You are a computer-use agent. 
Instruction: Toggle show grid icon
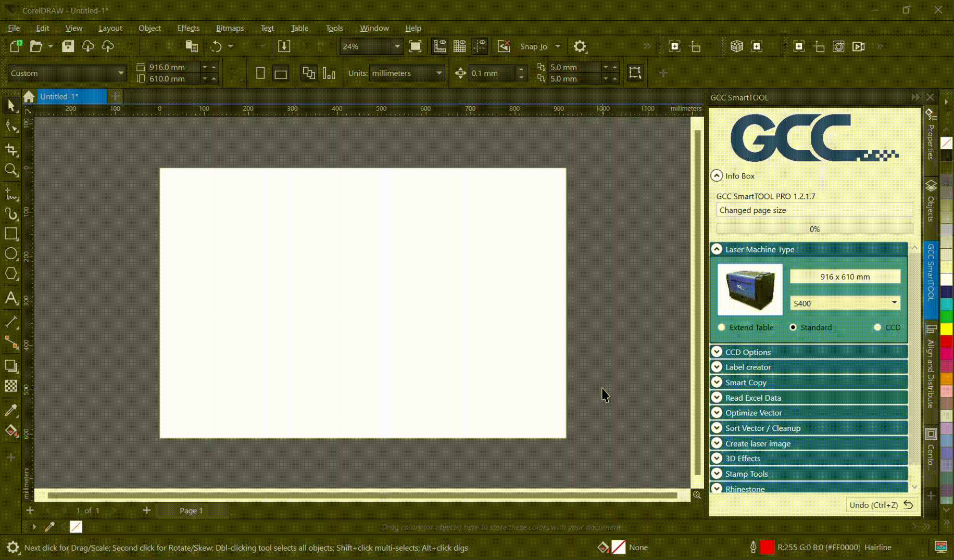tap(459, 46)
